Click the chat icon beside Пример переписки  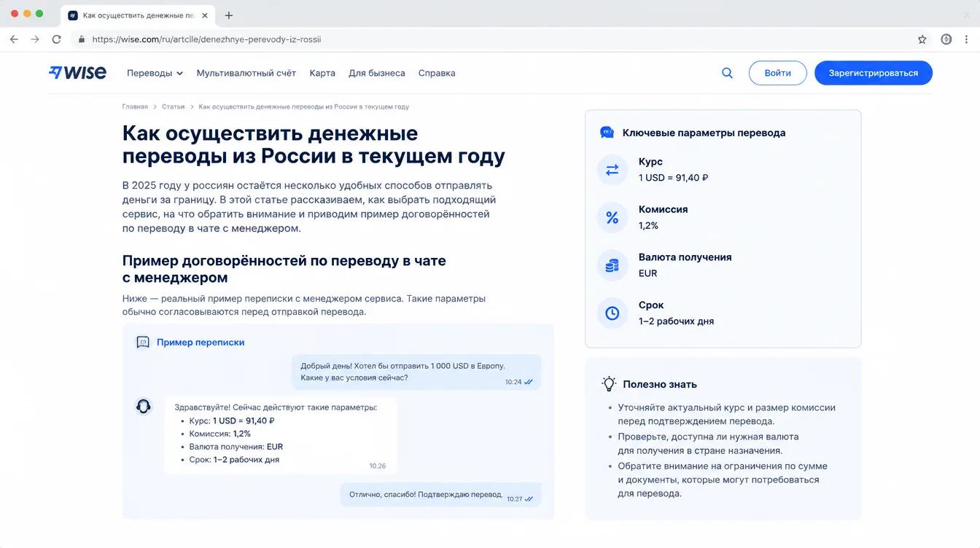(x=143, y=342)
